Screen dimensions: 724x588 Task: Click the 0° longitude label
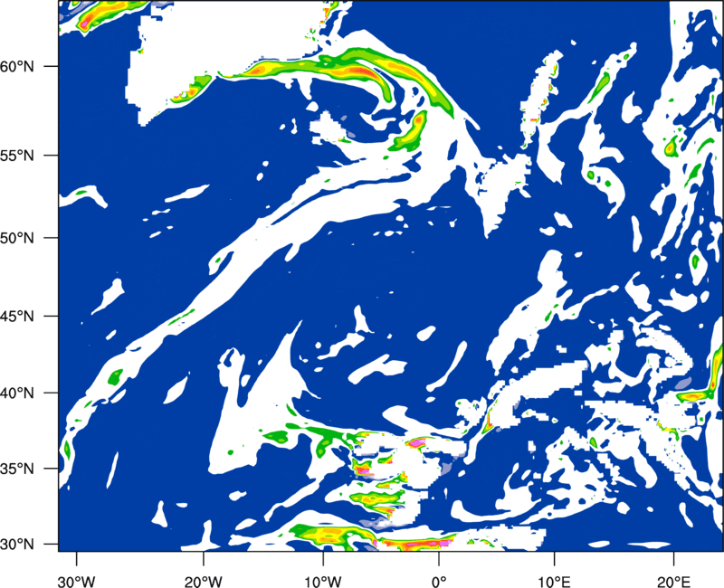[439, 581]
